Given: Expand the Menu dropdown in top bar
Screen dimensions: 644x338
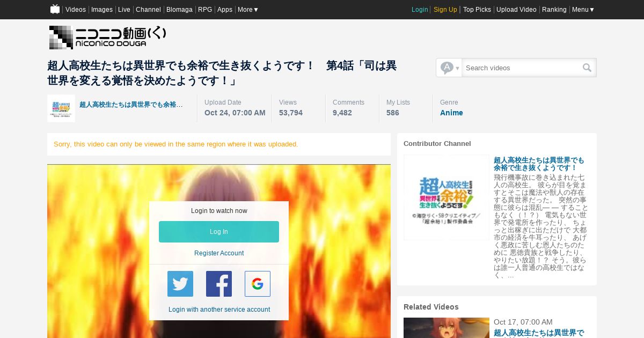Looking at the screenshot, I should 583,10.
